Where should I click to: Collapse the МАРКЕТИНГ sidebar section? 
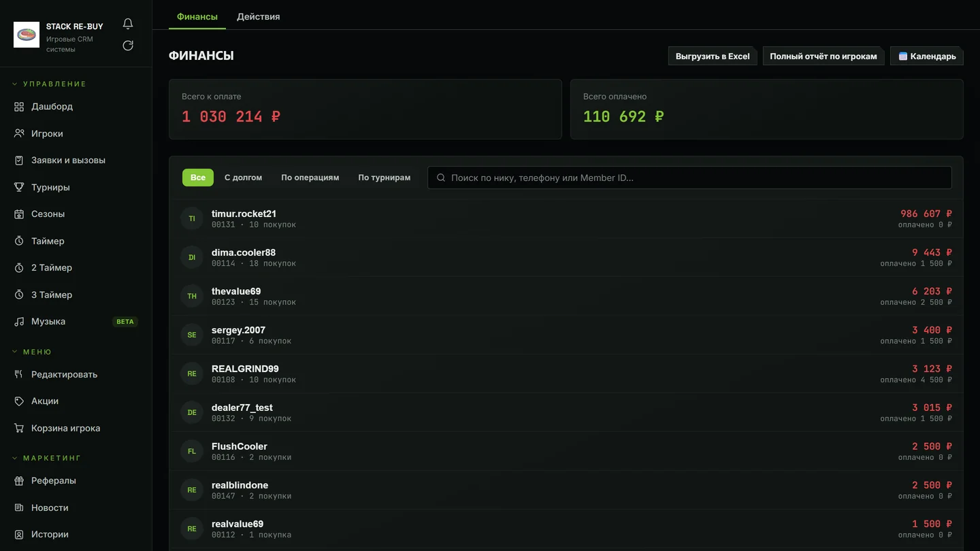pyautogui.click(x=46, y=458)
